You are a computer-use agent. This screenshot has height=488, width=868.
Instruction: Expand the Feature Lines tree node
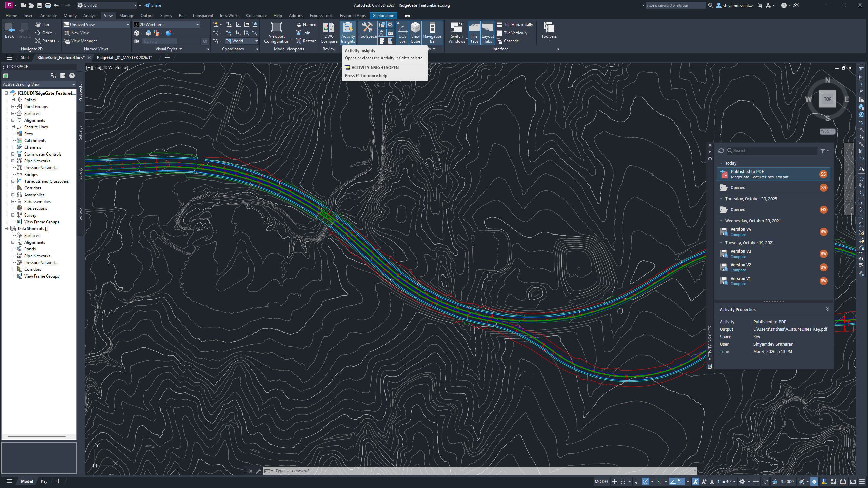pos(13,127)
